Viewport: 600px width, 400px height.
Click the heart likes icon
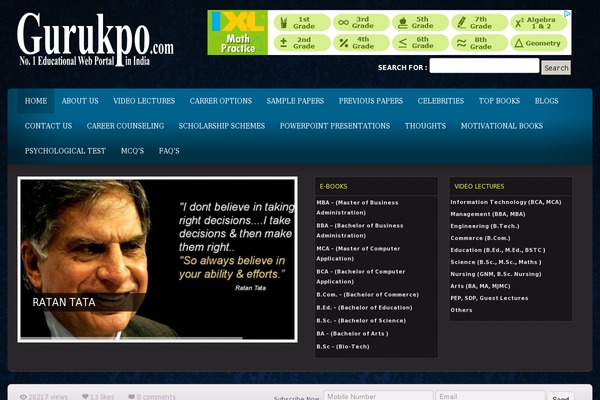[x=85, y=397]
